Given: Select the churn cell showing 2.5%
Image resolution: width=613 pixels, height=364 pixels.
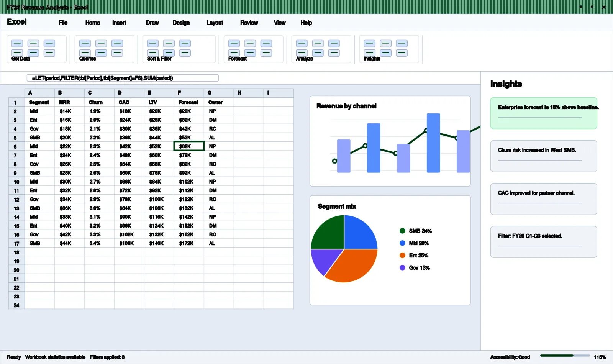Looking at the screenshot, I should coord(99,164).
